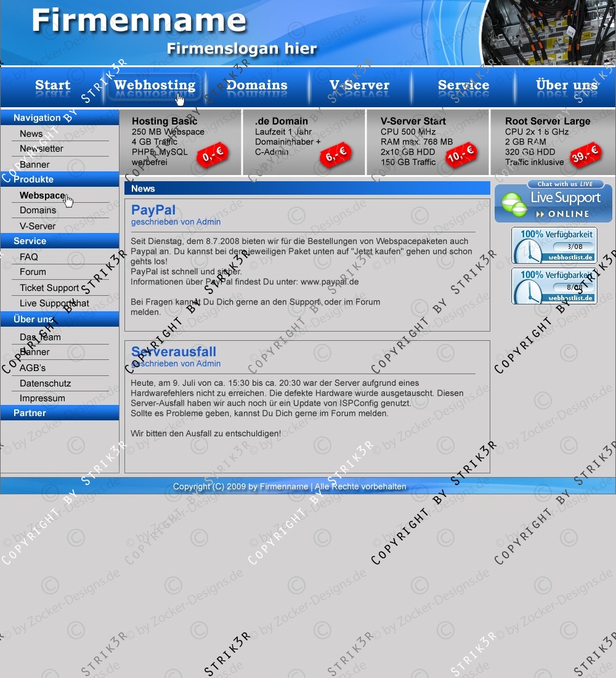Click the Produkte sidebar header
The height and width of the screenshot is (678, 616).
[60, 179]
